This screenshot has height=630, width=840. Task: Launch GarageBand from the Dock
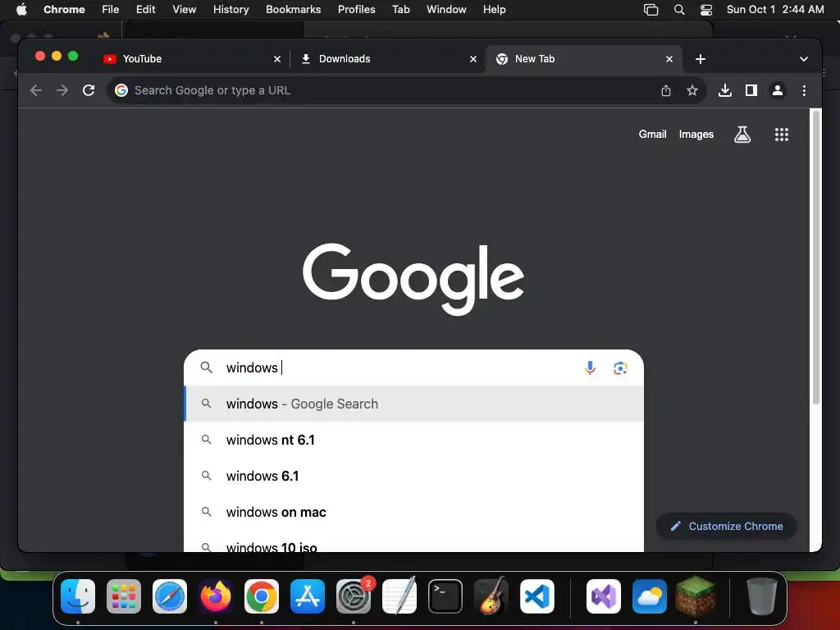(x=491, y=596)
